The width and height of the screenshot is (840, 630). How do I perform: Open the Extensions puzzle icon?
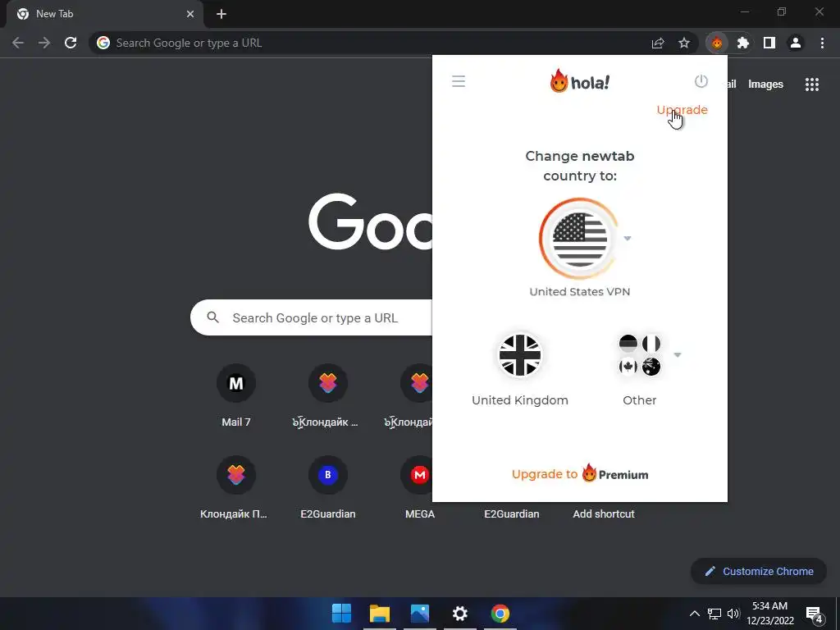click(x=742, y=43)
